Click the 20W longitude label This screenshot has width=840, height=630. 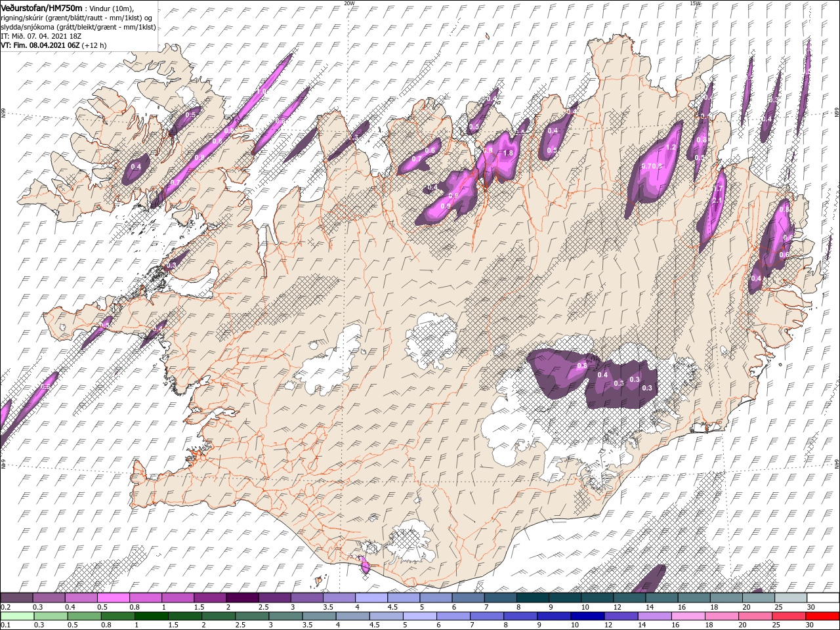tap(349, 3)
